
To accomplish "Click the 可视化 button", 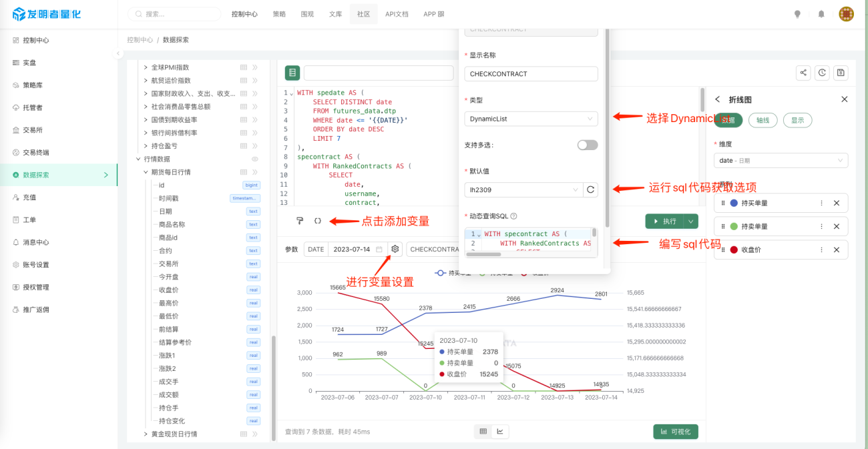I will click(676, 432).
